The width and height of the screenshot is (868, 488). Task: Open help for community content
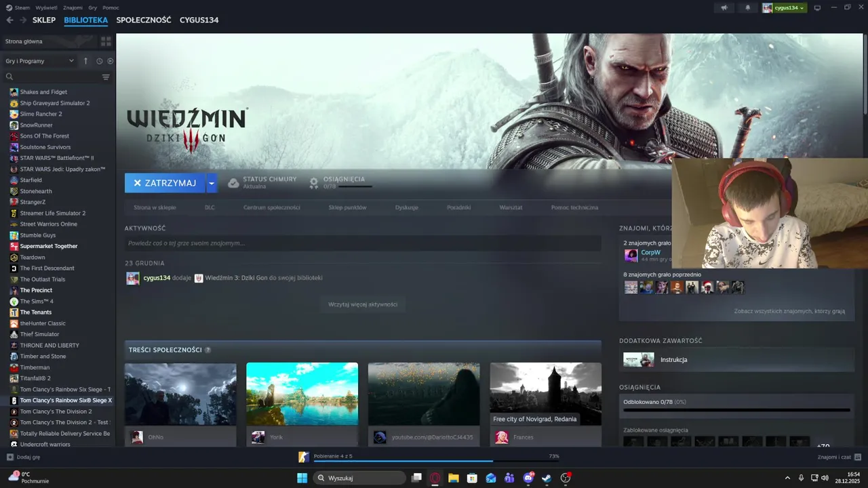click(208, 350)
